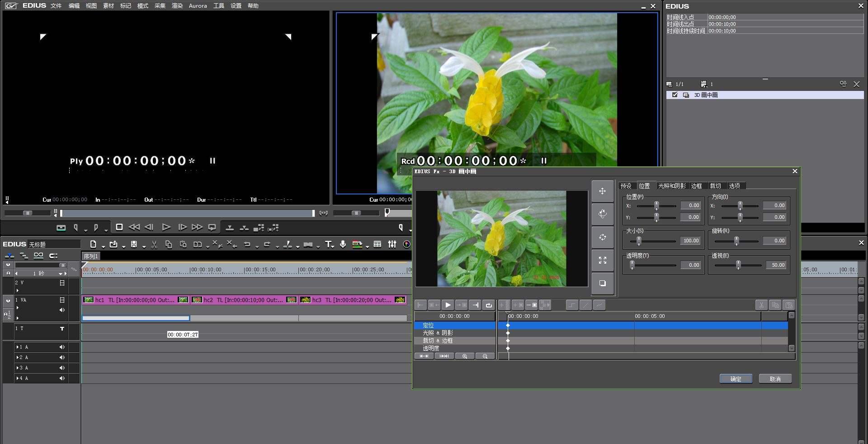The image size is (868, 444).
Task: Click scissors icon in main timeline toolbar
Action: pos(154,244)
